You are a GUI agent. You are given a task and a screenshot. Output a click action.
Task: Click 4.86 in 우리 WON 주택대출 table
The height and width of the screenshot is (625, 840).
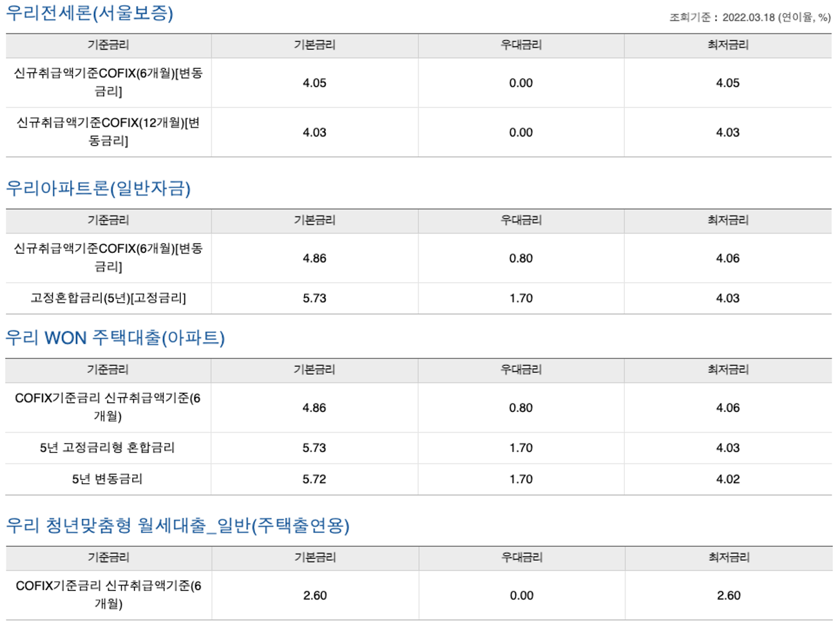(314, 407)
